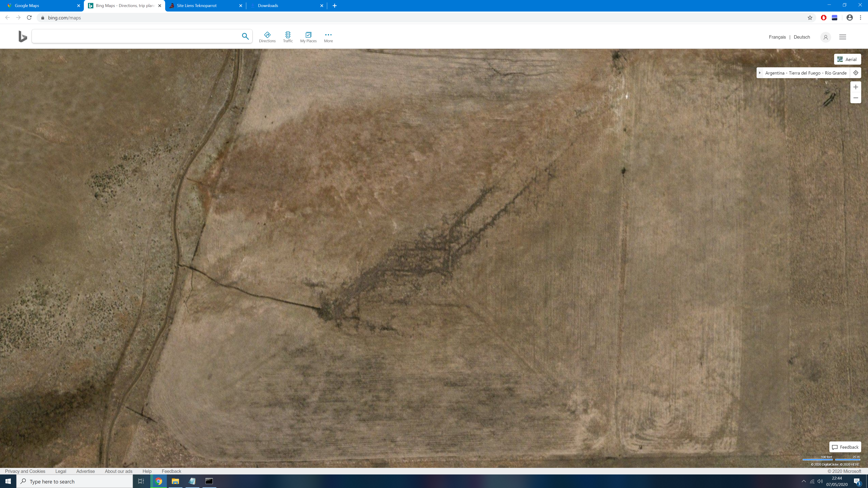This screenshot has height=488, width=868.
Task: Expand the Argentina location breadcrumb arrow
Action: pyautogui.click(x=760, y=73)
